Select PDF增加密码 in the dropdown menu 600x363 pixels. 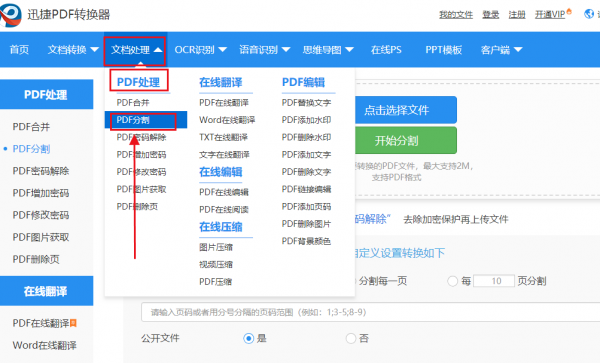coord(141,155)
